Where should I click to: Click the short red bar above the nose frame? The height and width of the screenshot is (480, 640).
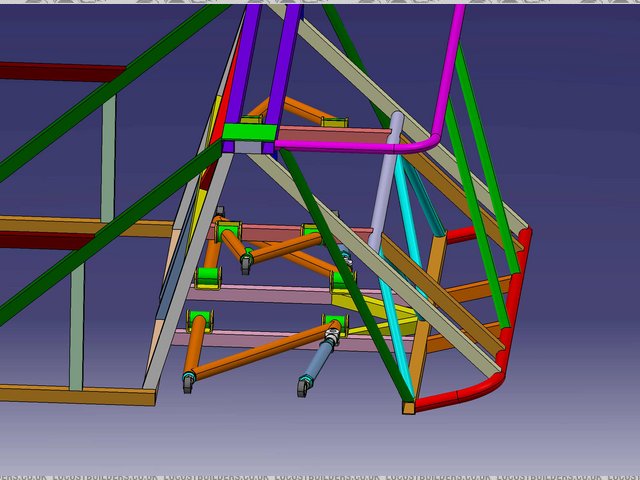458,236
